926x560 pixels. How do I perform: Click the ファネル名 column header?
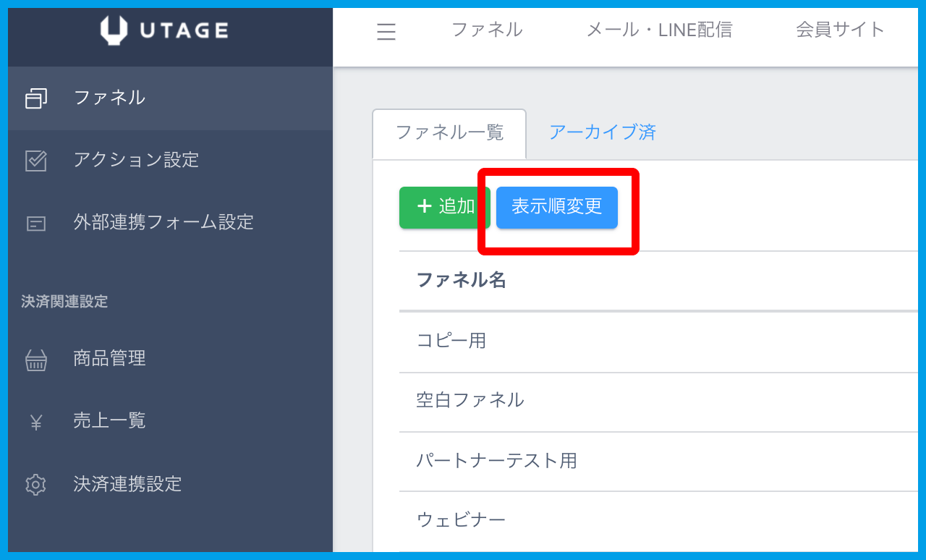pyautogui.click(x=461, y=281)
